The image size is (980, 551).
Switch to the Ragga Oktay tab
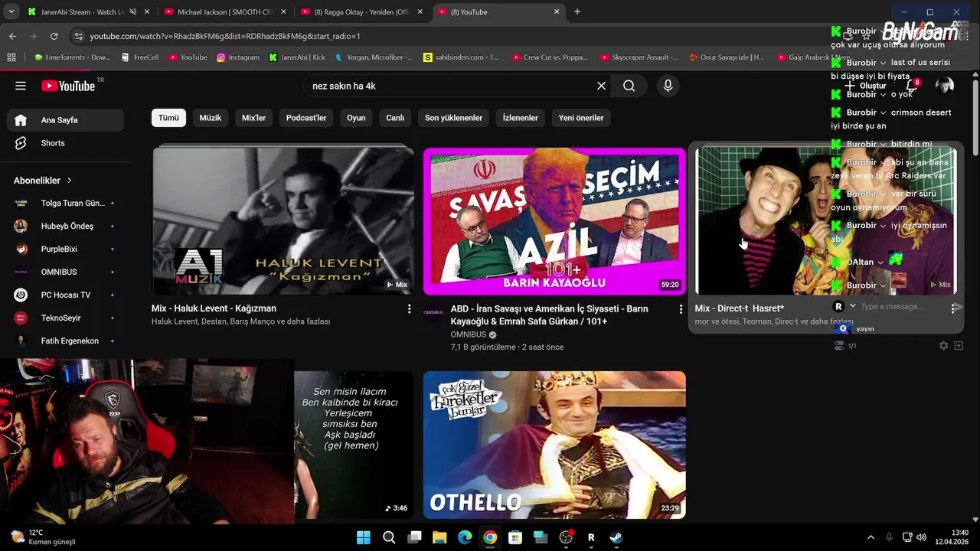[x=362, y=11]
